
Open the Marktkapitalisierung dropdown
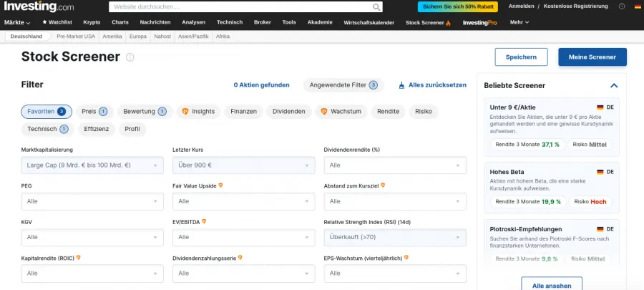(x=92, y=165)
